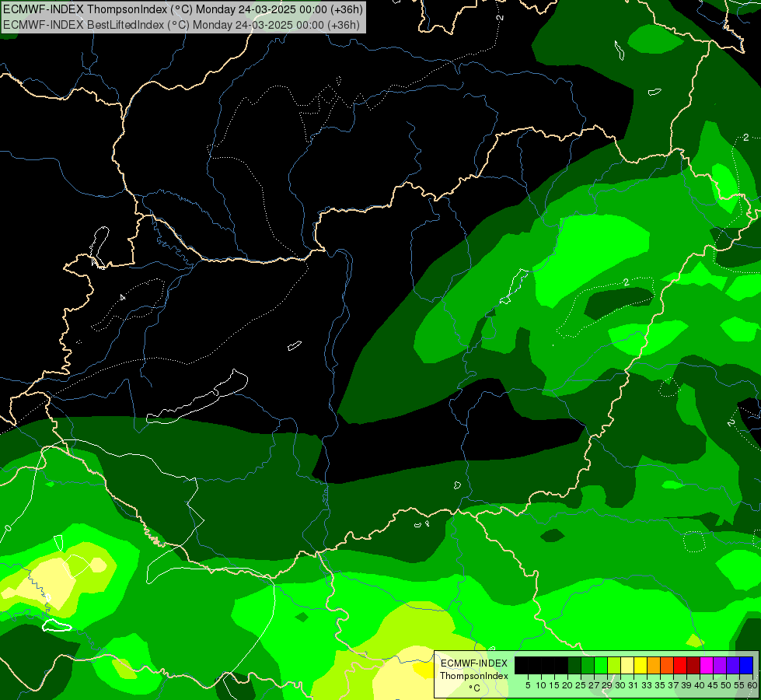Click legend tick value 30
This screenshot has height=700, width=761.
tap(620, 685)
